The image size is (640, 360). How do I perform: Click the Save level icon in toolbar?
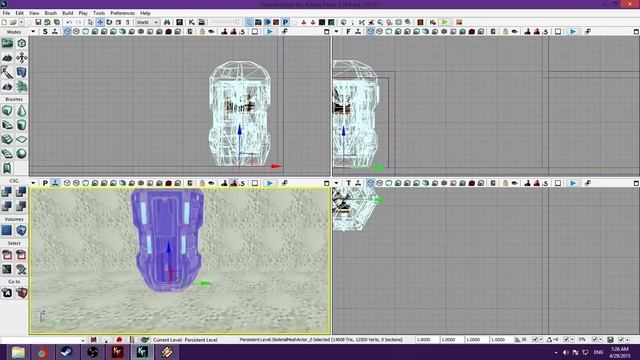(38, 22)
